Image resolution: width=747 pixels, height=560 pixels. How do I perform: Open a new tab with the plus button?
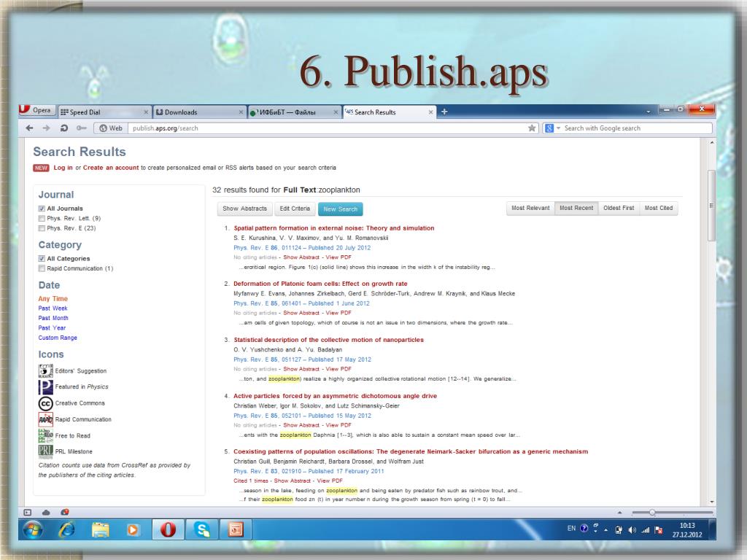pyautogui.click(x=444, y=112)
